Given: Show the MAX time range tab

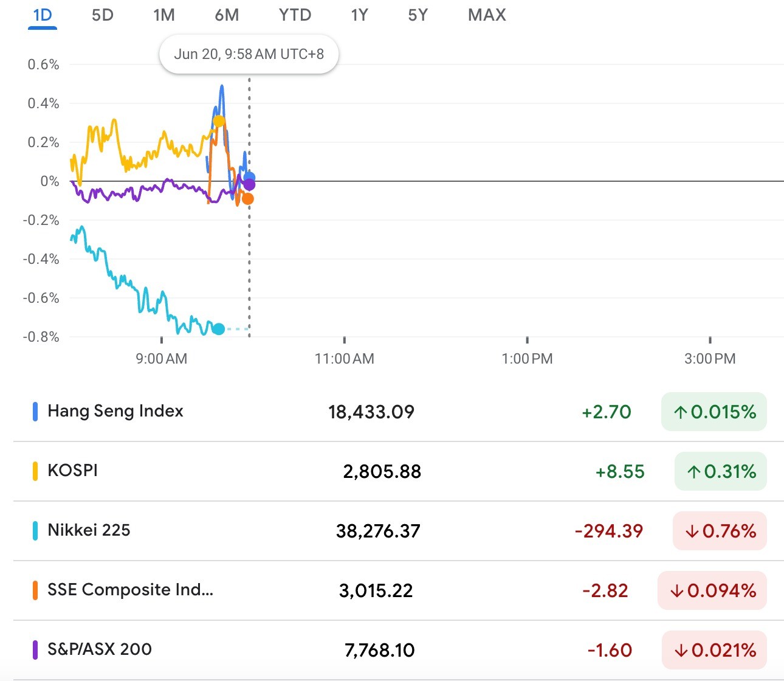Looking at the screenshot, I should click(487, 15).
